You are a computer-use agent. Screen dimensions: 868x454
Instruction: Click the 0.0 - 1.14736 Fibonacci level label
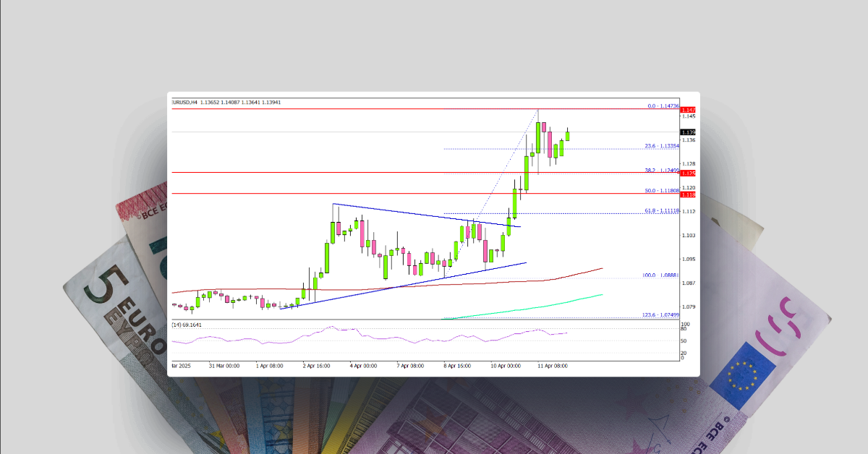661,106
